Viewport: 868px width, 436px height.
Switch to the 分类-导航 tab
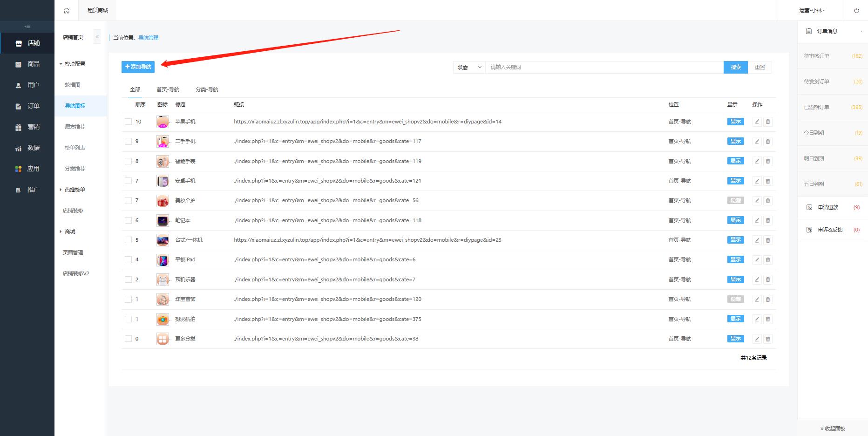(207, 89)
